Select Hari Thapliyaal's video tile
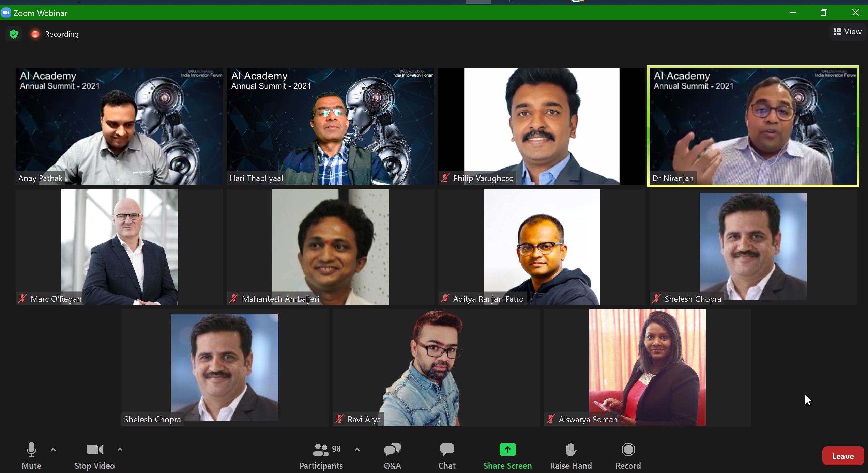The width and height of the screenshot is (868, 473). [x=331, y=126]
